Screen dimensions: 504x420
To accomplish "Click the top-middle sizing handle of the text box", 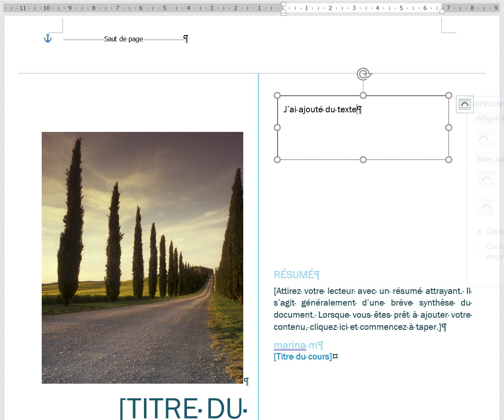I will pyautogui.click(x=363, y=96).
